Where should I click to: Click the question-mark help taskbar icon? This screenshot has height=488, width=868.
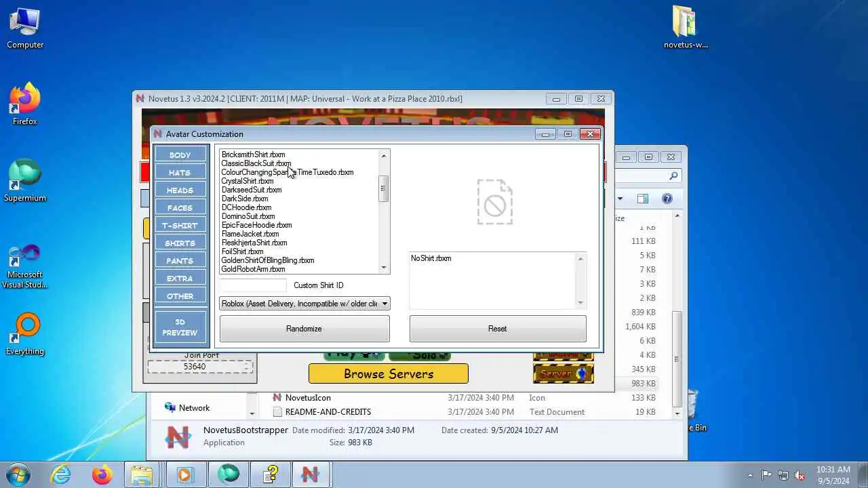271,474
